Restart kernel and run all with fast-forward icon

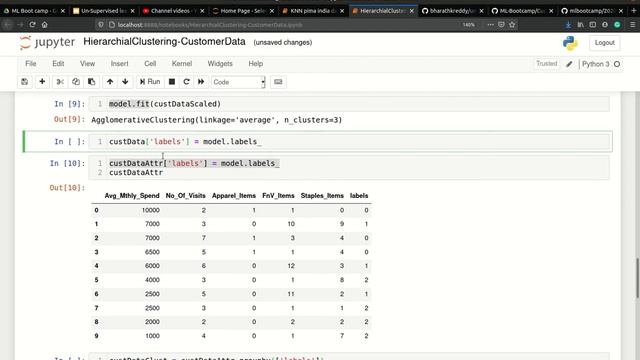point(201,82)
